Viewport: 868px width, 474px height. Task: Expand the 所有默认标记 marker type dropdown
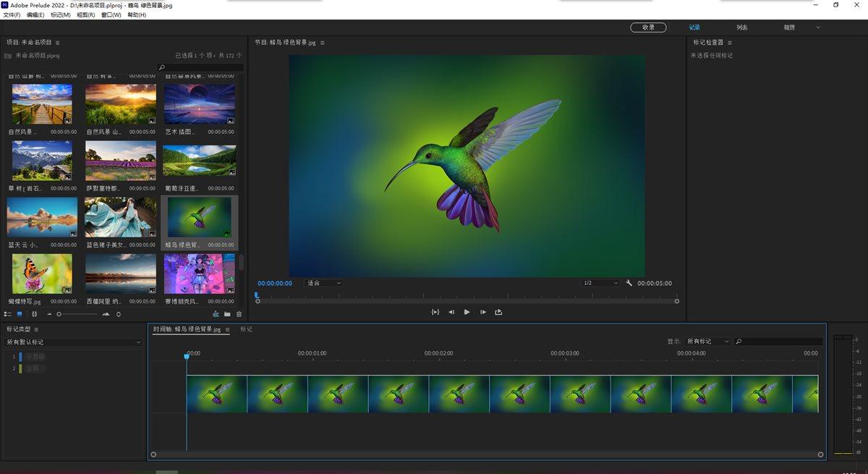coord(73,342)
